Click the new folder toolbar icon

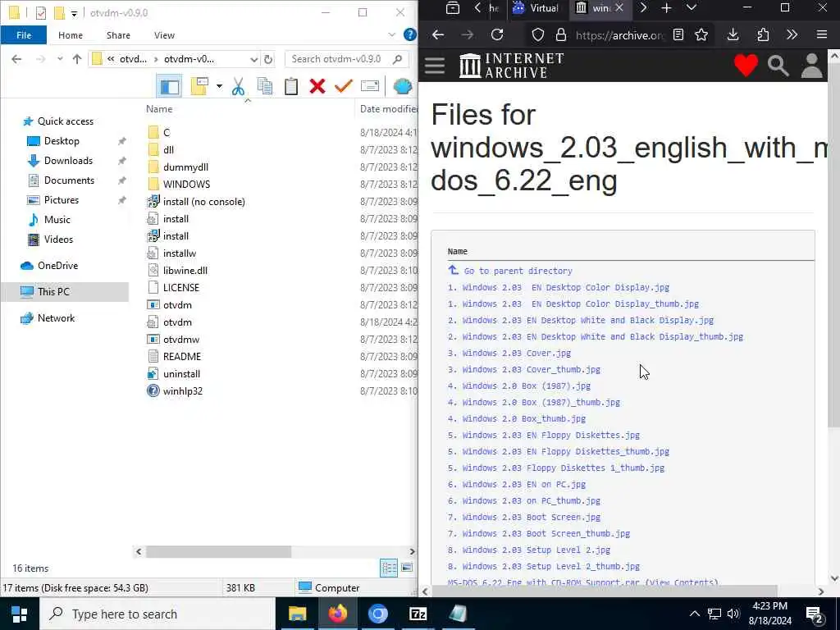click(x=200, y=86)
